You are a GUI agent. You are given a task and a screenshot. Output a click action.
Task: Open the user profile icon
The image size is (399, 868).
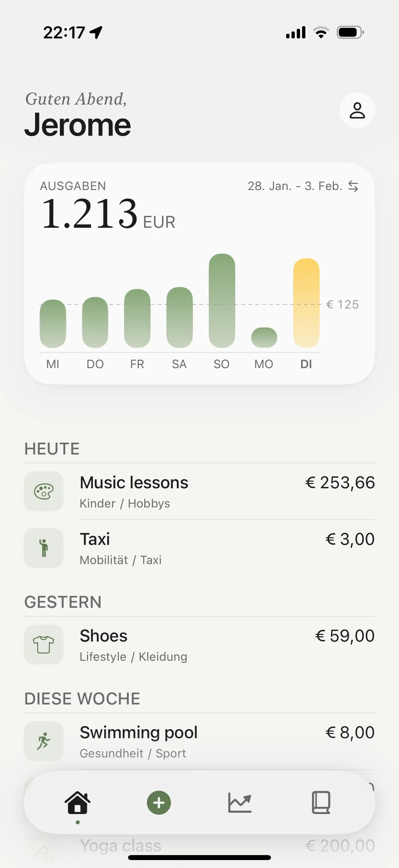(x=357, y=111)
